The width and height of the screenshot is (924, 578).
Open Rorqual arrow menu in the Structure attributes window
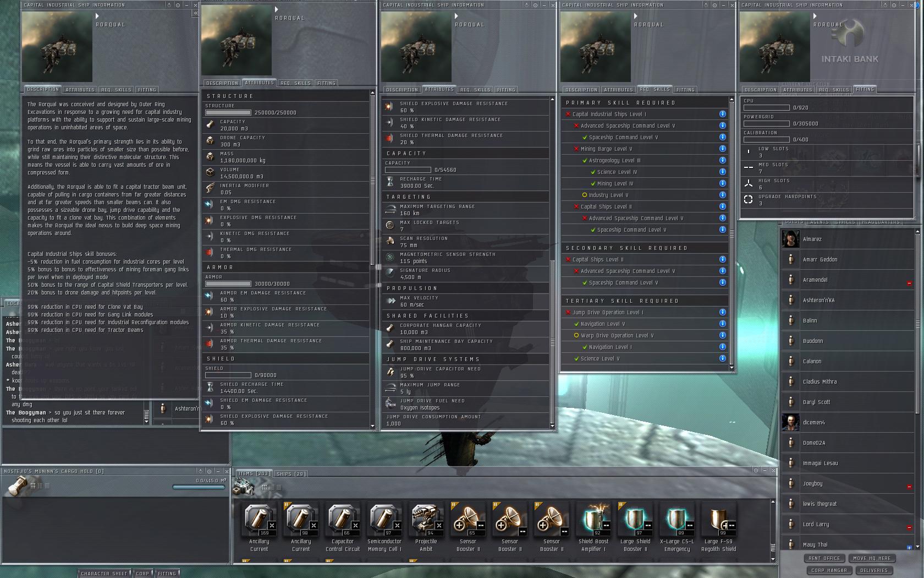277,9
